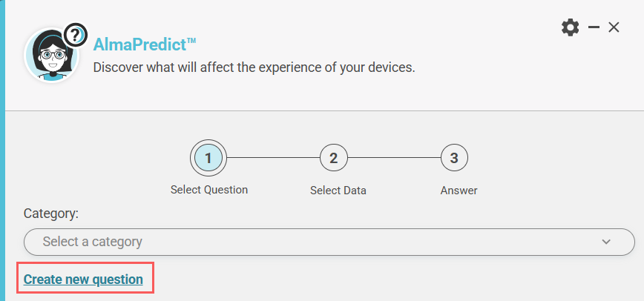Go to step 2 circle
Screen dimensions: 644x301
[334, 157]
